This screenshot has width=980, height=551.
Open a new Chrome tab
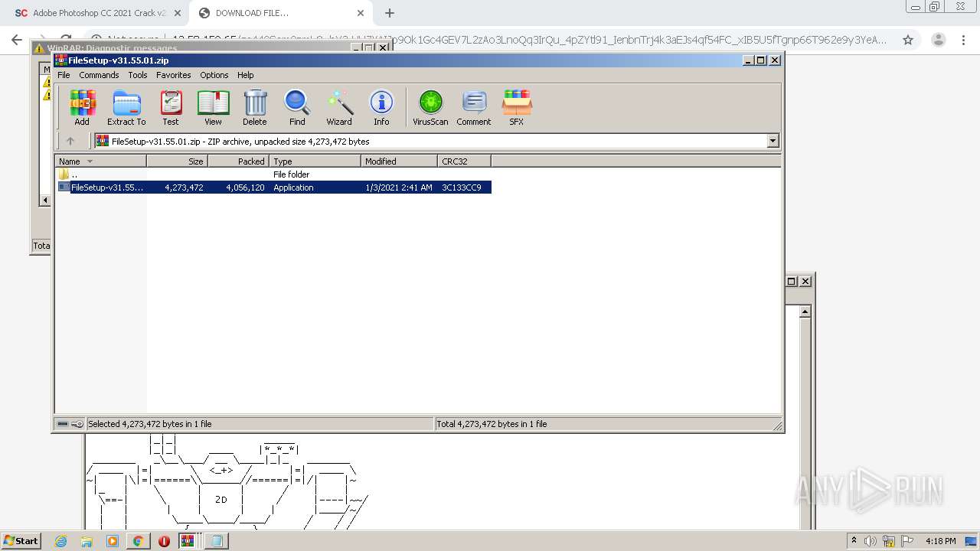point(390,13)
